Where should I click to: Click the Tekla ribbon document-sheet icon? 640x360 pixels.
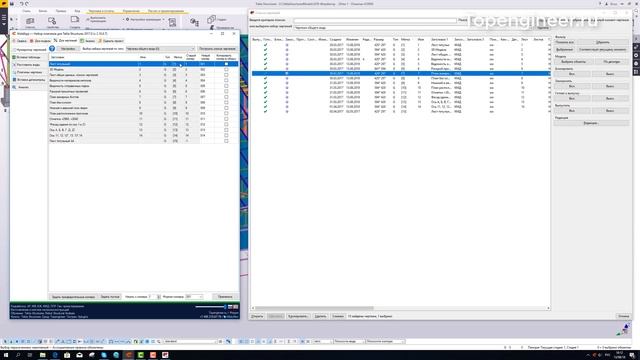172,22
